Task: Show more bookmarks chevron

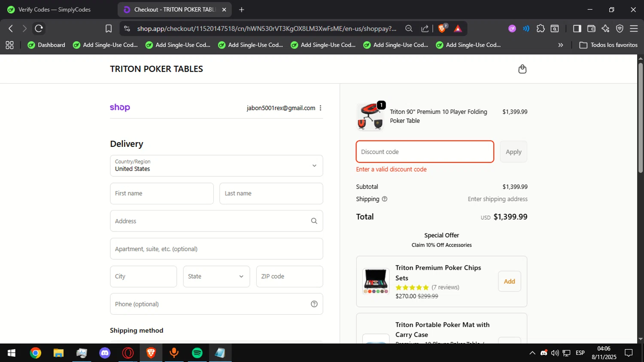Action: 560,45
